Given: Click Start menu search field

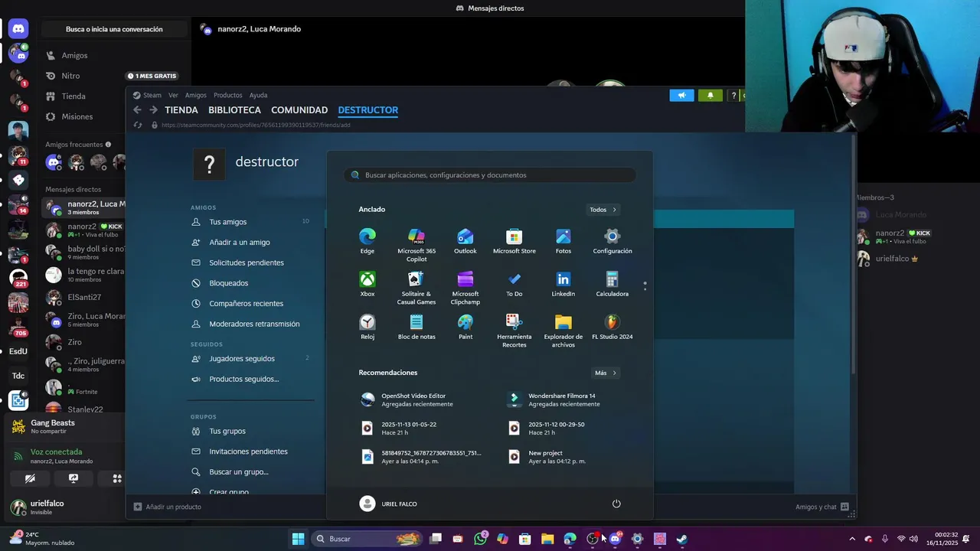Looking at the screenshot, I should (490, 175).
